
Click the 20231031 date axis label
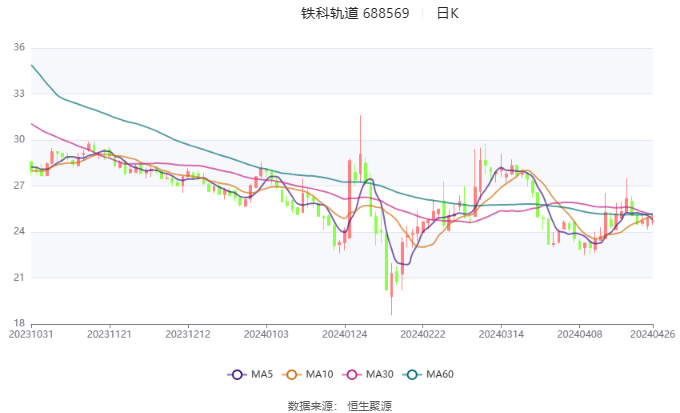(31, 334)
